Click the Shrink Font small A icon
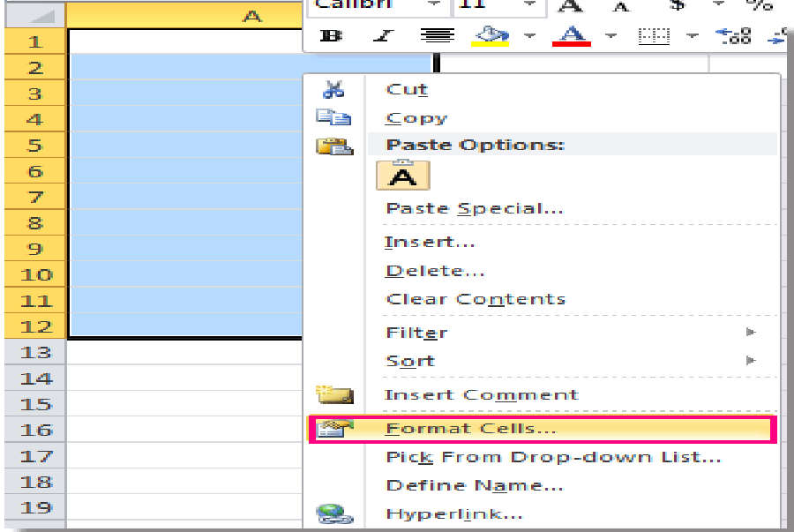This screenshot has height=532, width=794. [x=621, y=6]
